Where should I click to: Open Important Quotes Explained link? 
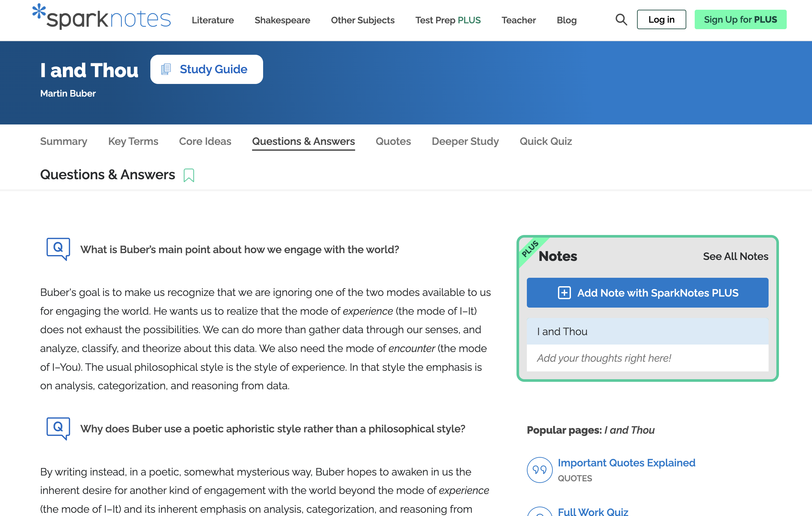coord(626,463)
